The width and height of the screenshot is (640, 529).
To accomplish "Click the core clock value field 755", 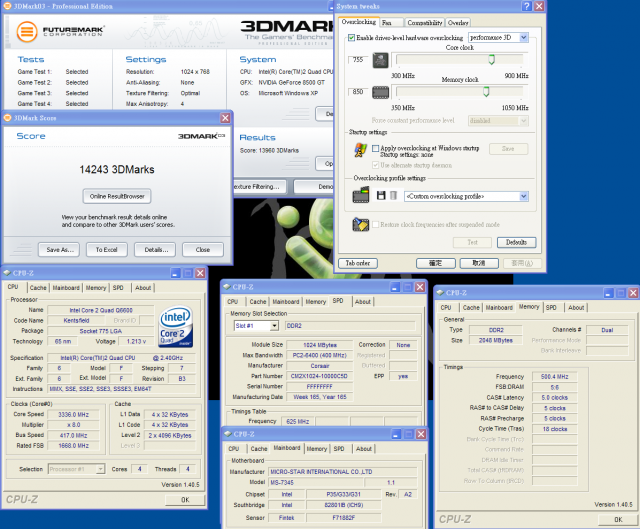I will pyautogui.click(x=358, y=60).
